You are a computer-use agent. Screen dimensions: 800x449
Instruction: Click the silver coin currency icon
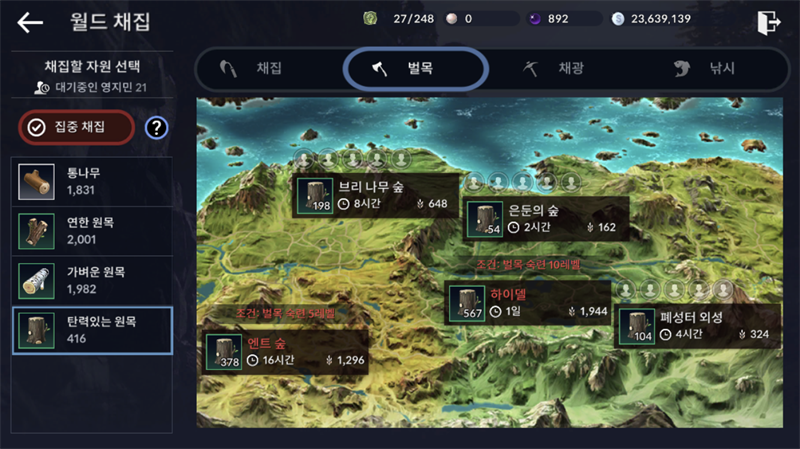[x=618, y=19]
